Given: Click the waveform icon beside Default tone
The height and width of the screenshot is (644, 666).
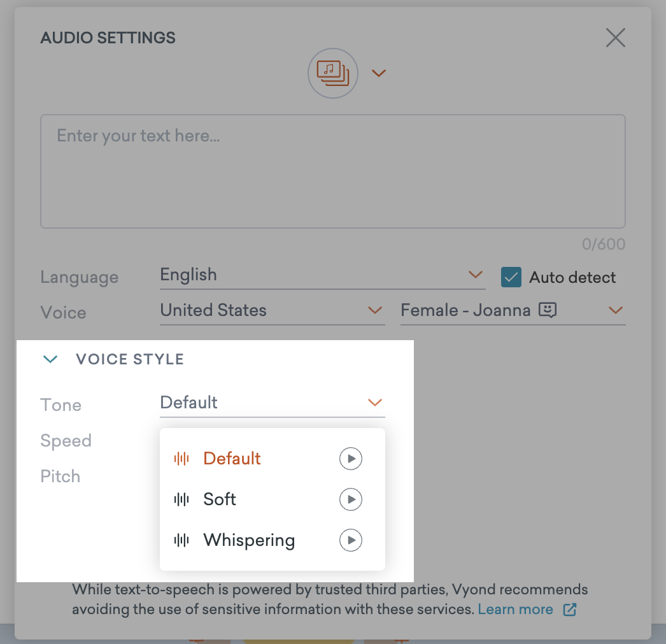Looking at the screenshot, I should pos(181,458).
